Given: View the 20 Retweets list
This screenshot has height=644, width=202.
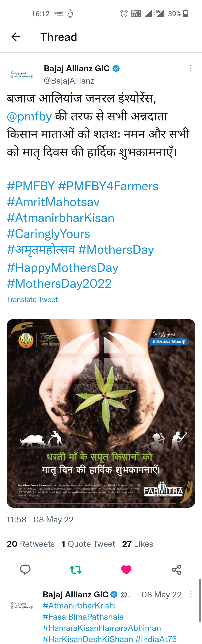Looking at the screenshot, I should 31,544.
